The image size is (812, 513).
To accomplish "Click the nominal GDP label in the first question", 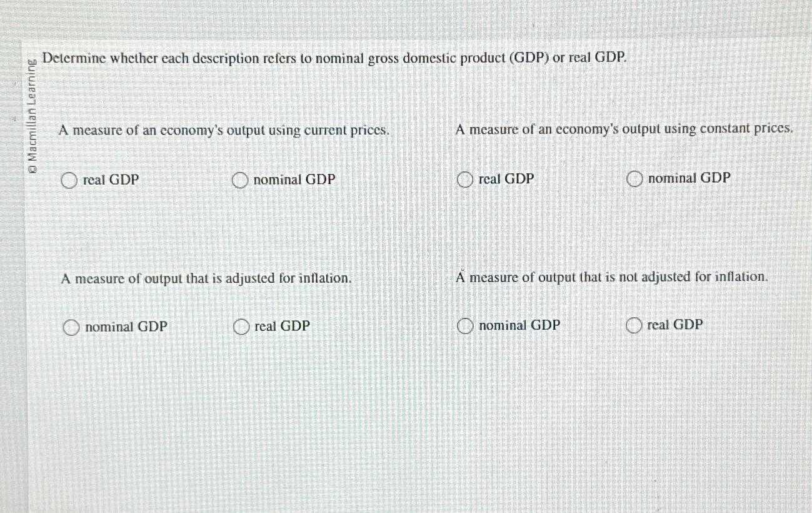I will 294,180.
